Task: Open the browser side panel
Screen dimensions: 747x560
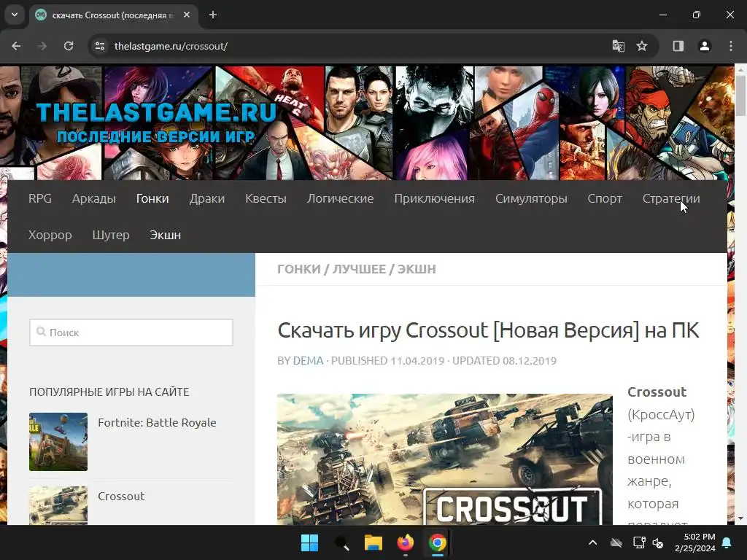Action: pos(678,46)
